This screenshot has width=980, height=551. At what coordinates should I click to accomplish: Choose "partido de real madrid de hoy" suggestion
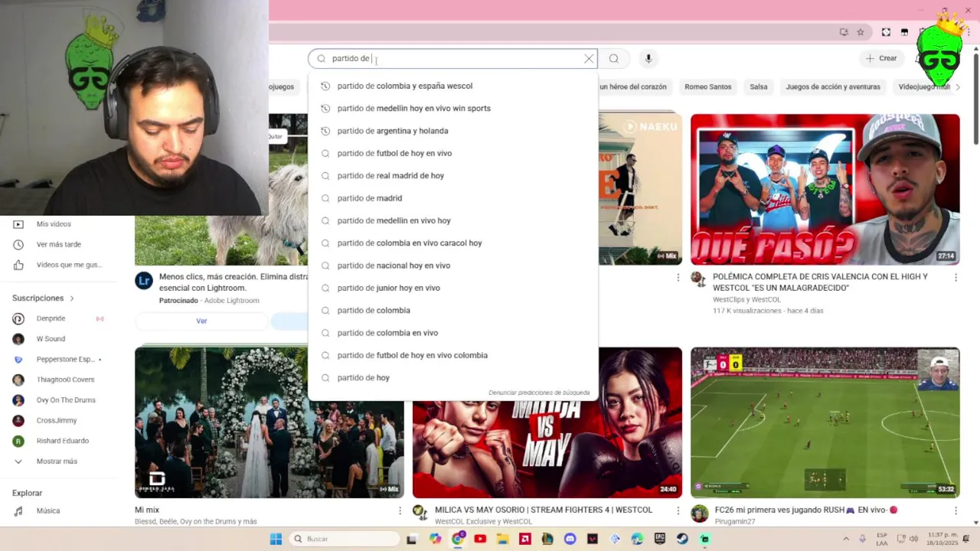click(x=452, y=175)
